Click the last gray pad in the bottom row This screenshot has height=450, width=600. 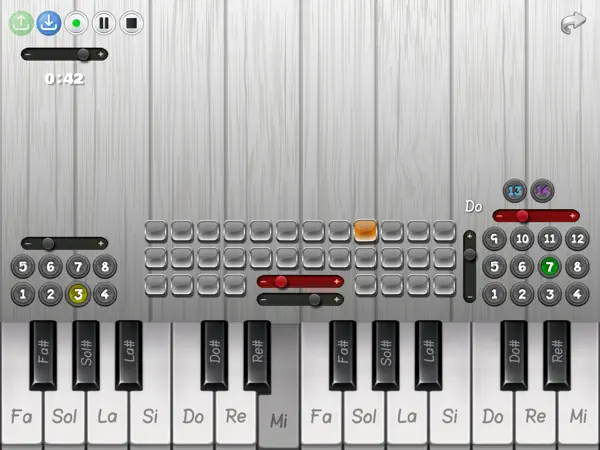(445, 285)
